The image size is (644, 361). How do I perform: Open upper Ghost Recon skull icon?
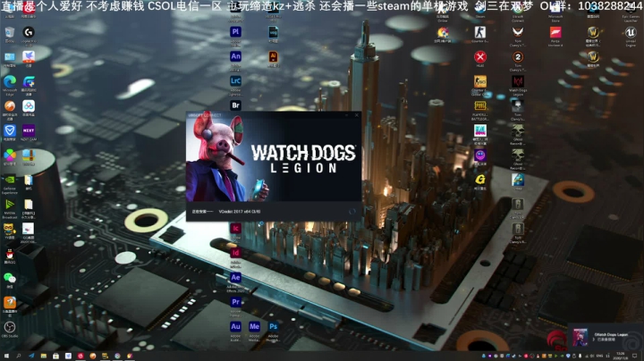[518, 130]
